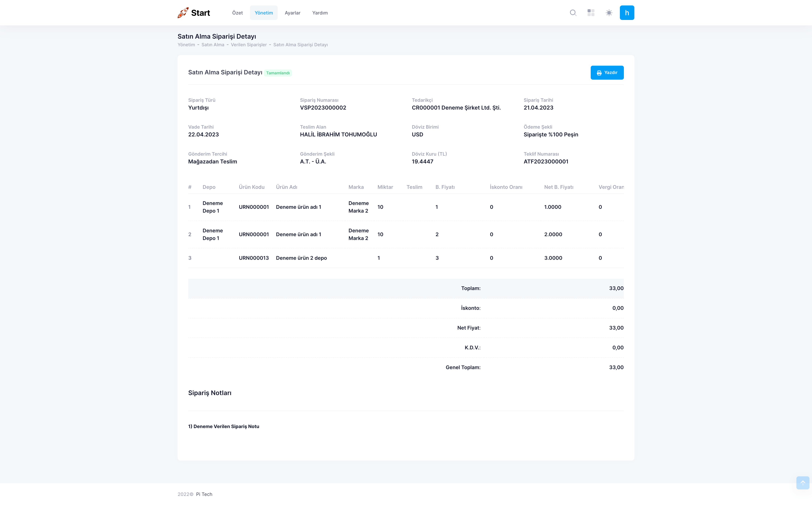Image resolution: width=812 pixels, height=505 pixels.
Task: Go to Yönetim breadcrumb link
Action: [x=186, y=45]
